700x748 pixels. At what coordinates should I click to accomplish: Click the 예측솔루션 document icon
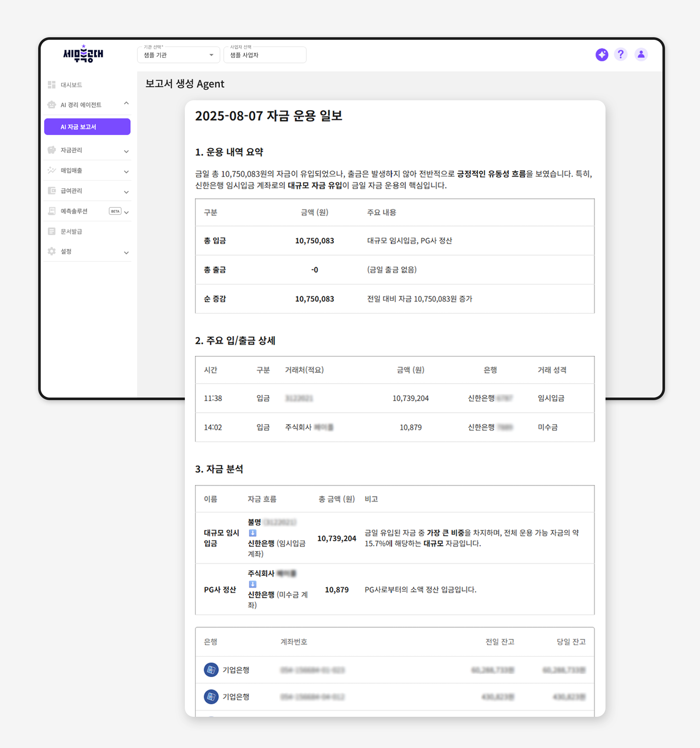tap(52, 211)
